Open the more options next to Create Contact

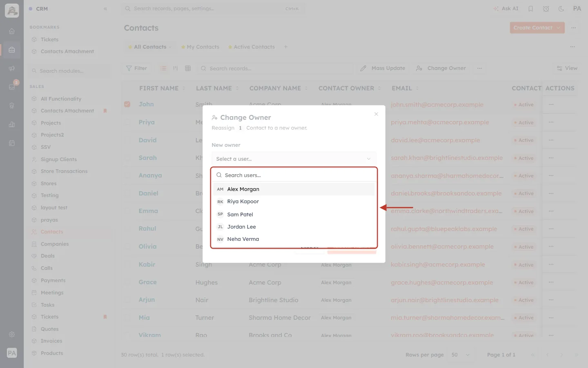tap(574, 28)
